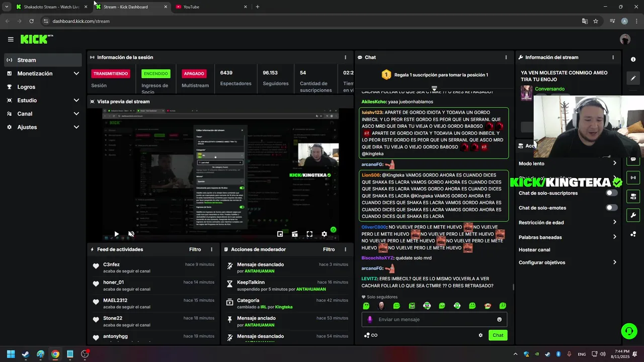Open a new browser tab
Screen dimensions: 644x362
[258, 7]
